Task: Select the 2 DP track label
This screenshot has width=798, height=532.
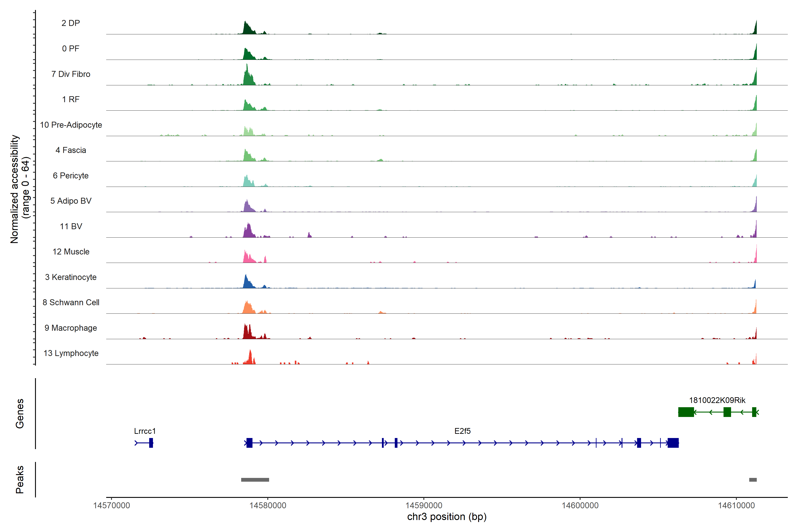Action: point(70,23)
